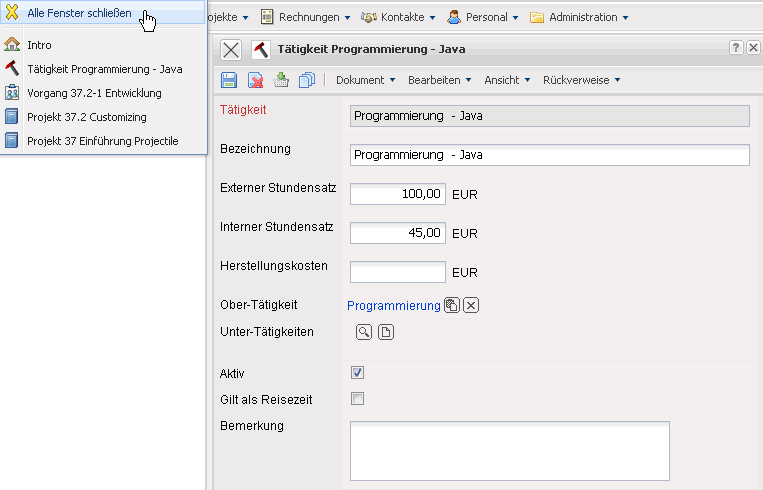763x490 pixels.
Task: Open the Rechnungen menu
Action: pos(305,17)
